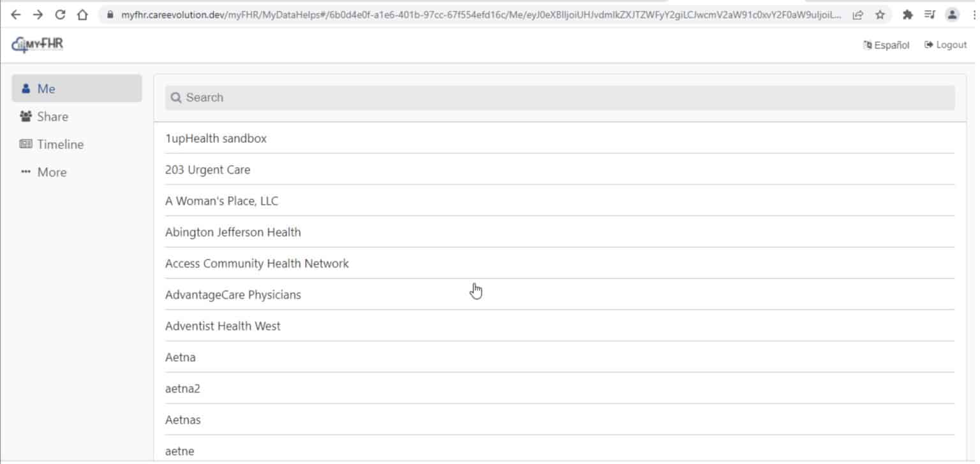Click the myFHR logo
Screen dimensions: 980x464
pos(37,45)
